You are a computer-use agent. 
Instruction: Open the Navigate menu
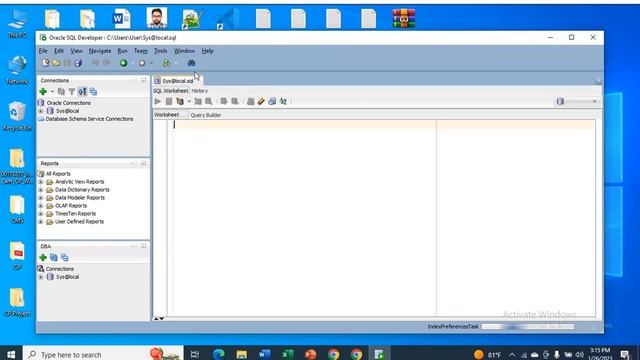(100, 51)
